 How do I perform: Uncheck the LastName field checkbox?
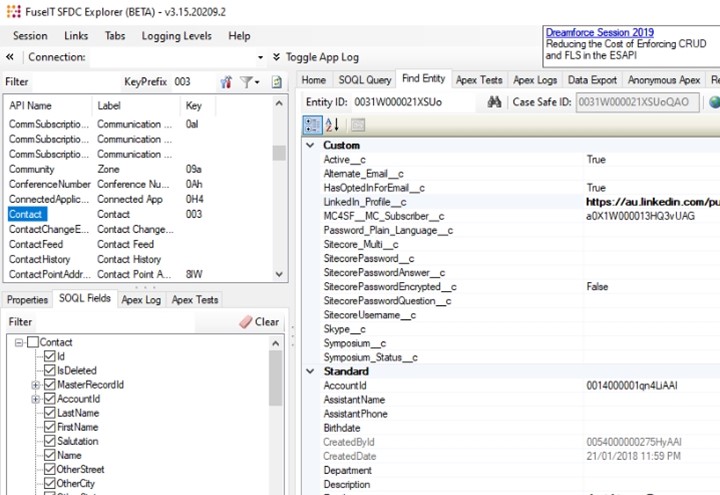[50, 413]
